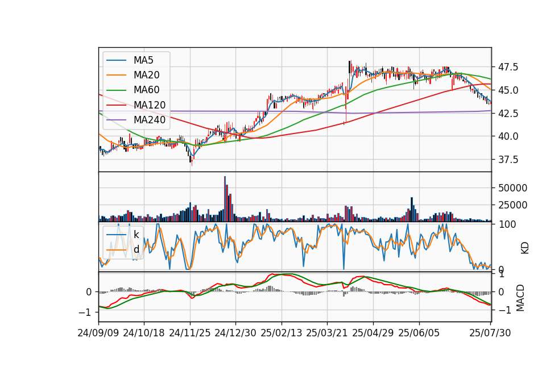Image resolution: width=546 pixels, height=392 pixels.
Task: Click the 45.0 price axis label
Action: point(508,90)
